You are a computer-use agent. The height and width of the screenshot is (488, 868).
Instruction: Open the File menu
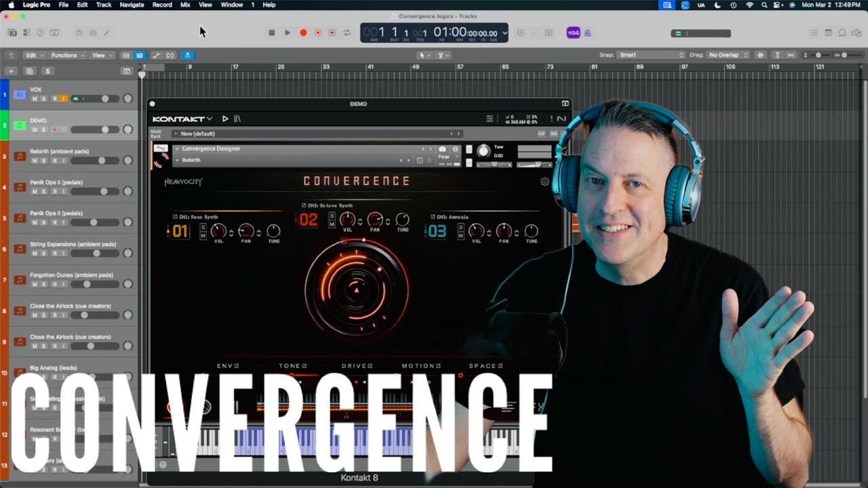pos(64,5)
